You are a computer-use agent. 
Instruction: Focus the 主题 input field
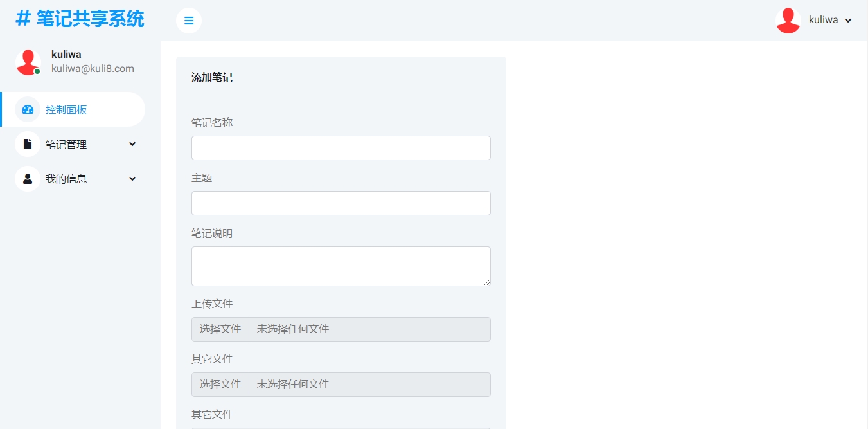click(x=341, y=203)
